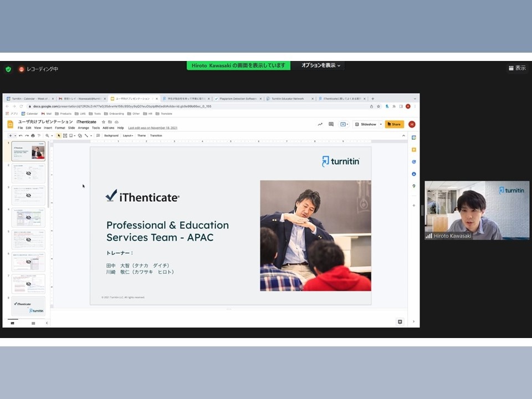Open the Last edit on November 18 link
This screenshot has height=399, width=532.
point(153,128)
